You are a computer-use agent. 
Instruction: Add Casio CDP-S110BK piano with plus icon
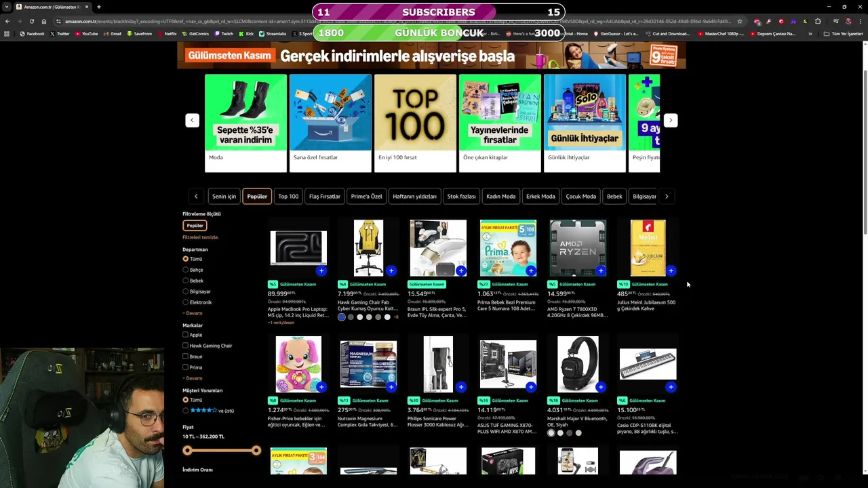671,387
